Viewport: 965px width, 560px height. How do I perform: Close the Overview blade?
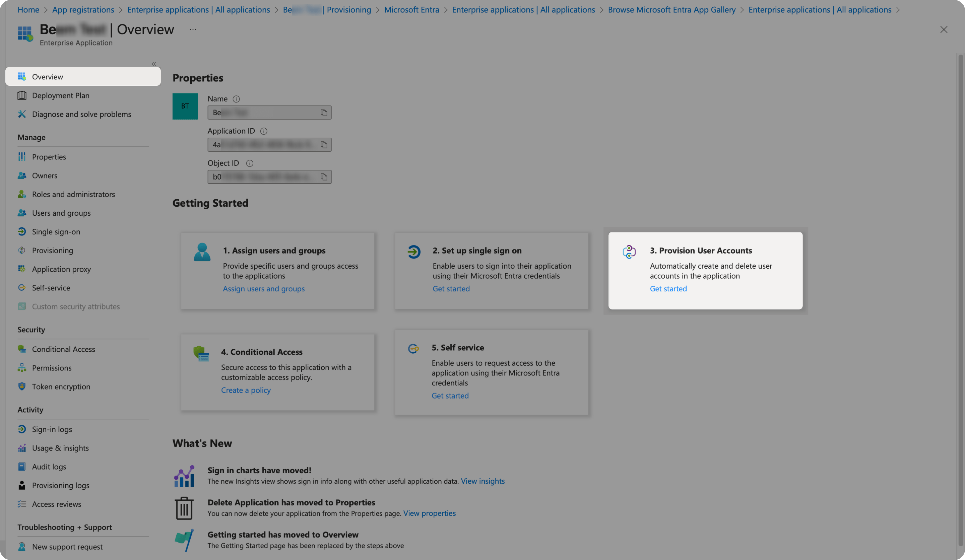944,29
